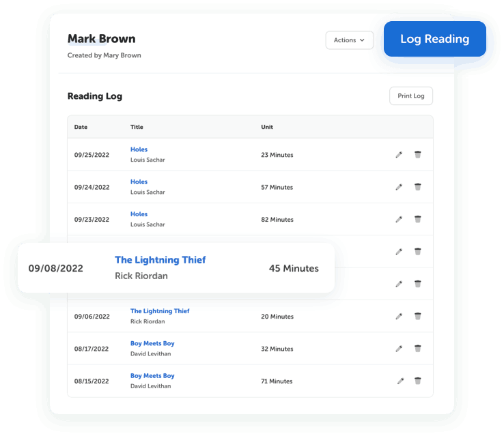Open Holes title link dated 09/25/2022
The height and width of the screenshot is (436, 504).
[x=139, y=149]
